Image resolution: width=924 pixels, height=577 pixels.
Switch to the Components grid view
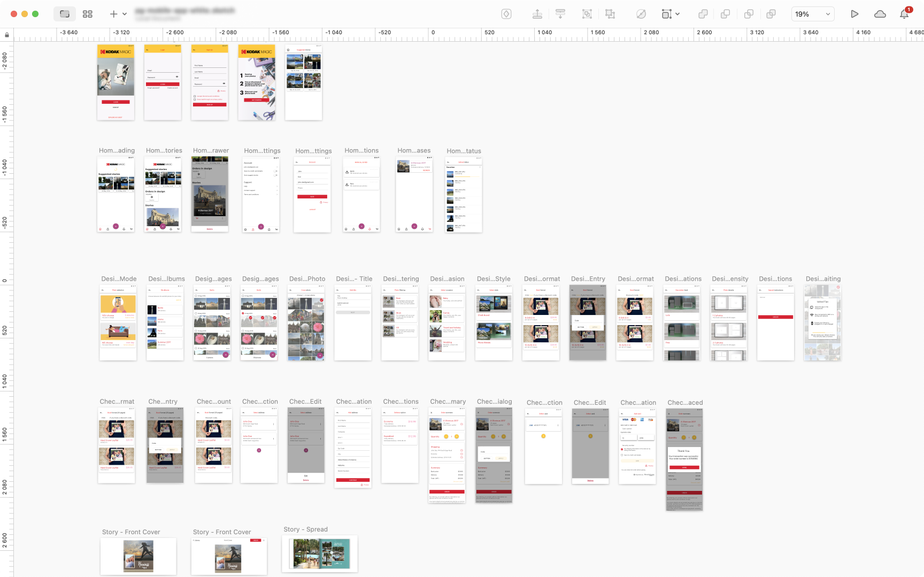point(88,14)
